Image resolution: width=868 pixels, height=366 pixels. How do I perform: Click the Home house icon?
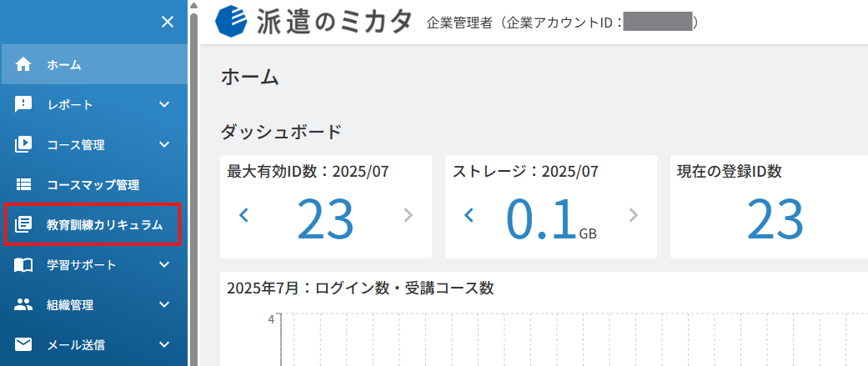pyautogui.click(x=23, y=65)
